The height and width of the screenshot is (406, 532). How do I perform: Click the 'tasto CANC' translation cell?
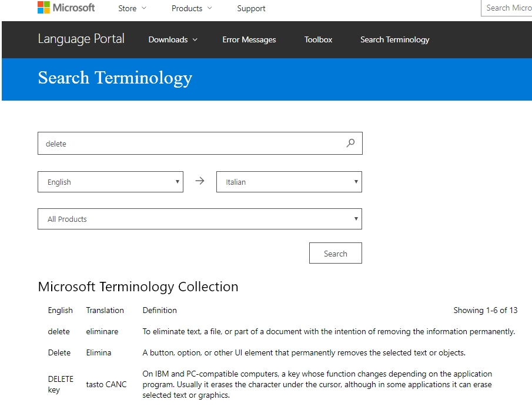click(x=106, y=384)
